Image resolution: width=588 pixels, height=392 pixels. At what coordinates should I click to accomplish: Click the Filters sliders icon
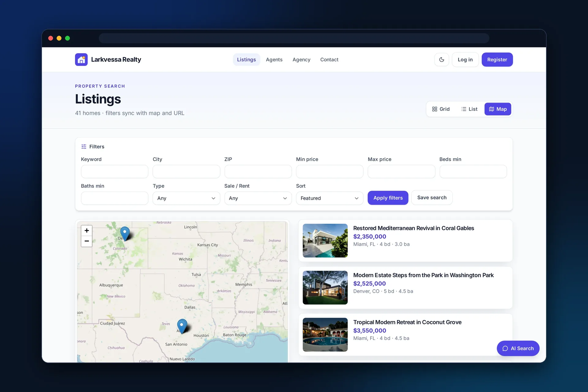pos(84,147)
